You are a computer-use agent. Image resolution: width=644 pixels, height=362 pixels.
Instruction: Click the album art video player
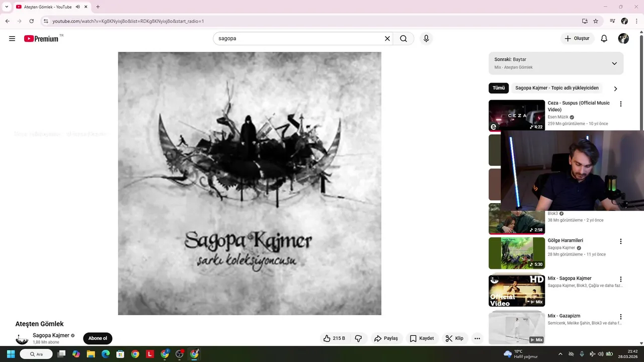pos(250,184)
